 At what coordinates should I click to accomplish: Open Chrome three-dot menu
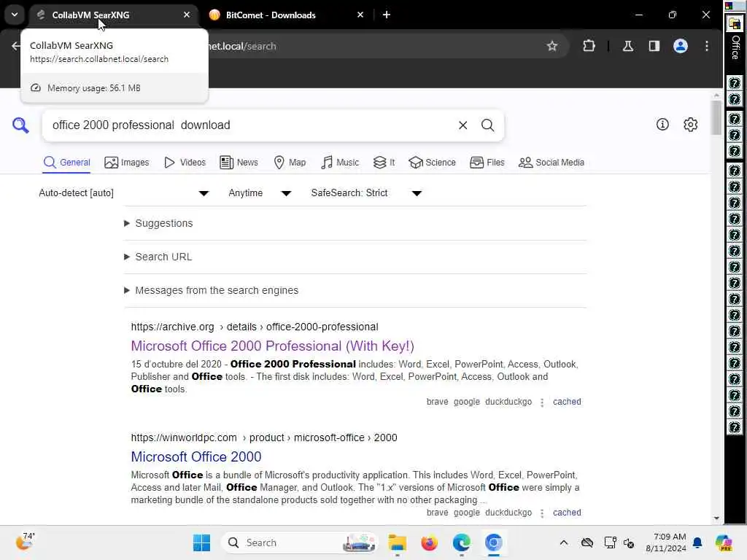point(706,46)
